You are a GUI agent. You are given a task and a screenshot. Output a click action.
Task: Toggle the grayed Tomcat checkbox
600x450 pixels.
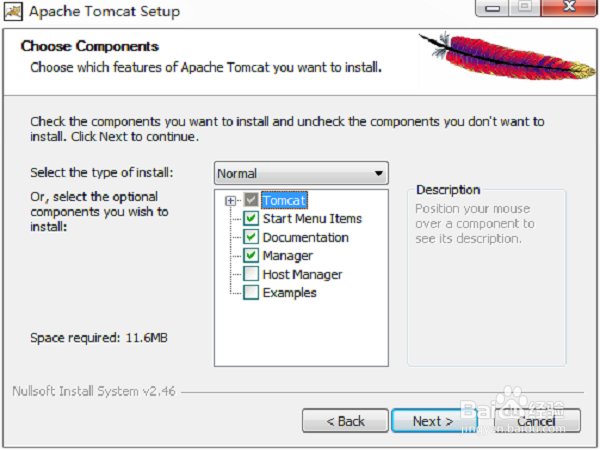[251, 200]
